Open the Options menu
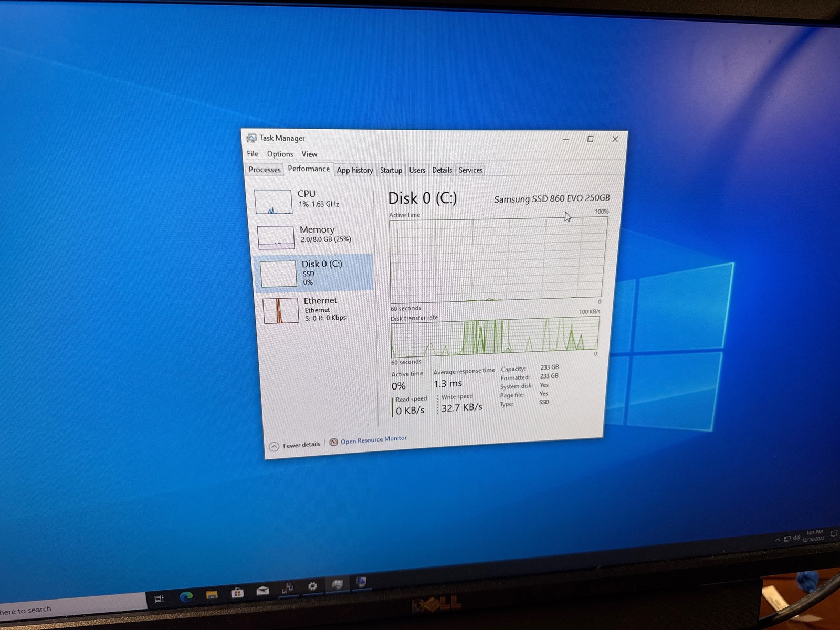 (280, 154)
